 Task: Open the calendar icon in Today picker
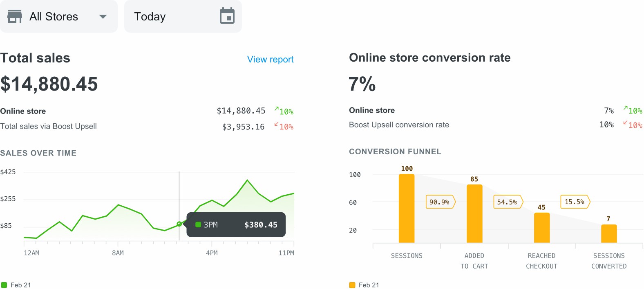click(x=227, y=16)
